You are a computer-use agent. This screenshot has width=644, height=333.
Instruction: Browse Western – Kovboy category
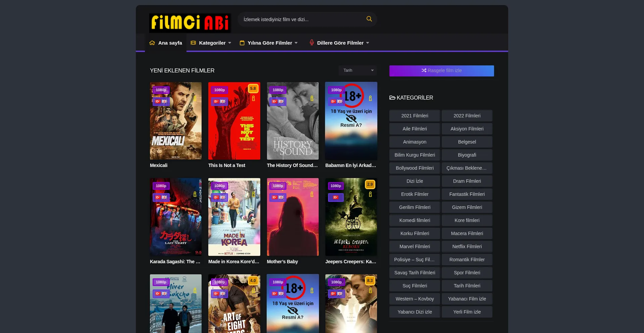(415, 299)
